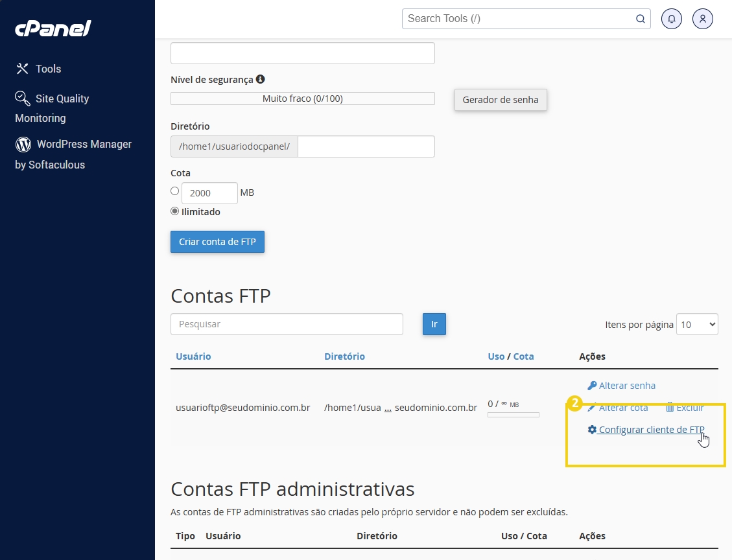This screenshot has height=560, width=732.
Task: Click the search magnifier icon in Search Tools
Action: click(641, 19)
